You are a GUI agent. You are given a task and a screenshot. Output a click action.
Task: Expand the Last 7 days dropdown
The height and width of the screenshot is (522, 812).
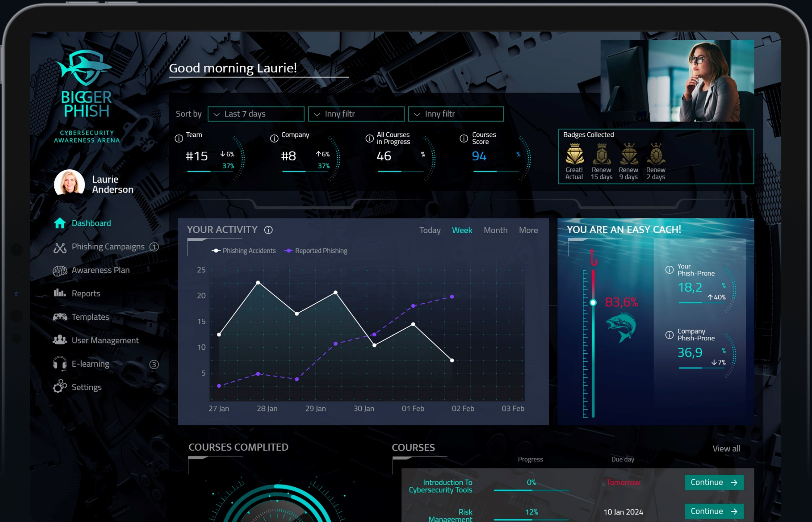[256, 114]
